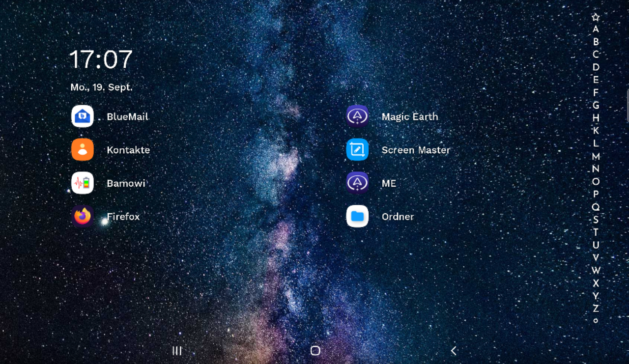Open the recent apps overview button
This screenshot has width=629, height=364.
click(x=177, y=351)
